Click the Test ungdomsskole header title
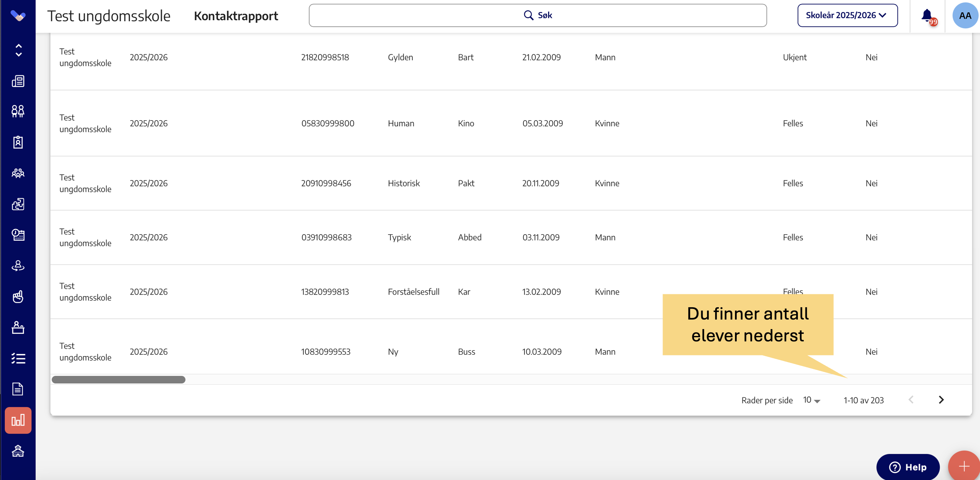 pos(109,16)
